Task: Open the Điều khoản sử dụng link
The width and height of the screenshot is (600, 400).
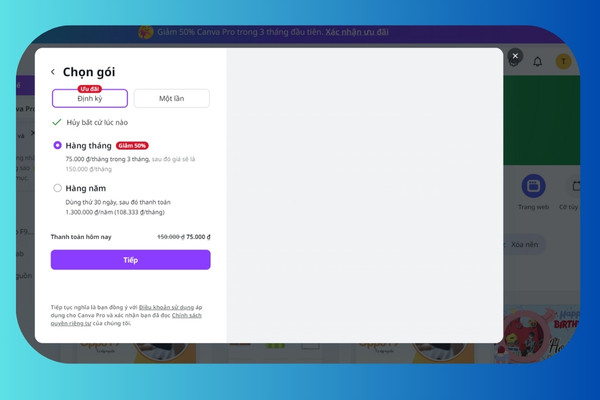Action: click(166, 307)
